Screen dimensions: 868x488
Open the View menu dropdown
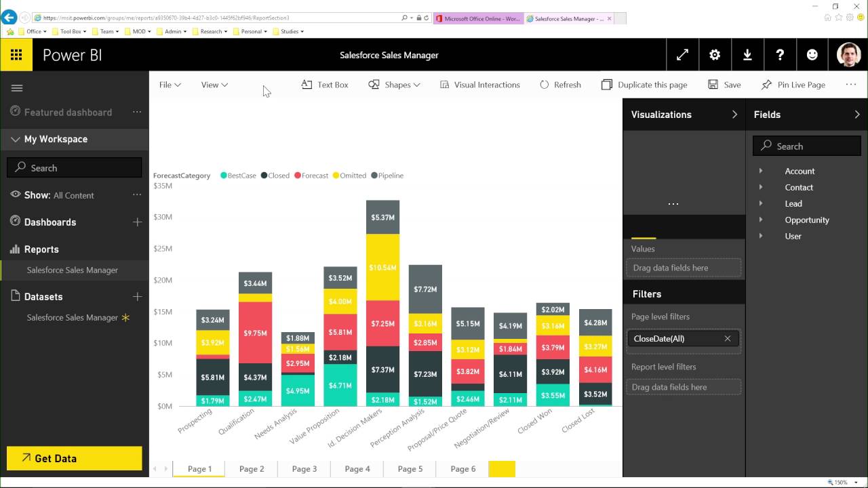(x=214, y=85)
